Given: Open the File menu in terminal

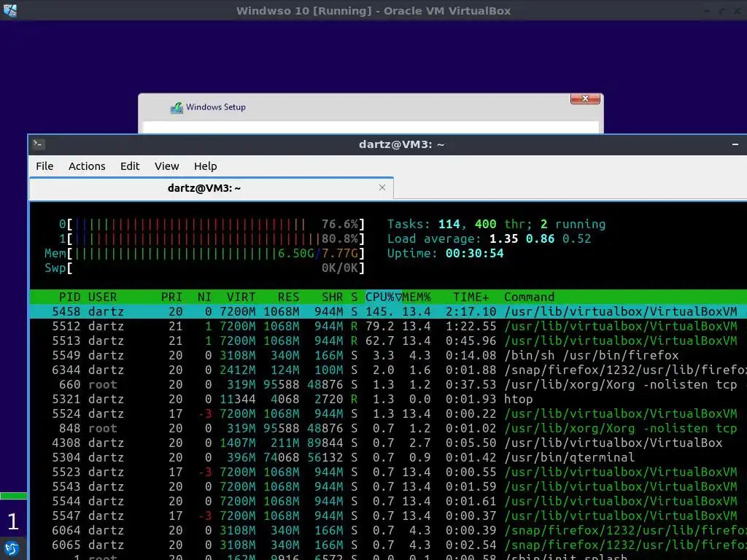Looking at the screenshot, I should (44, 166).
